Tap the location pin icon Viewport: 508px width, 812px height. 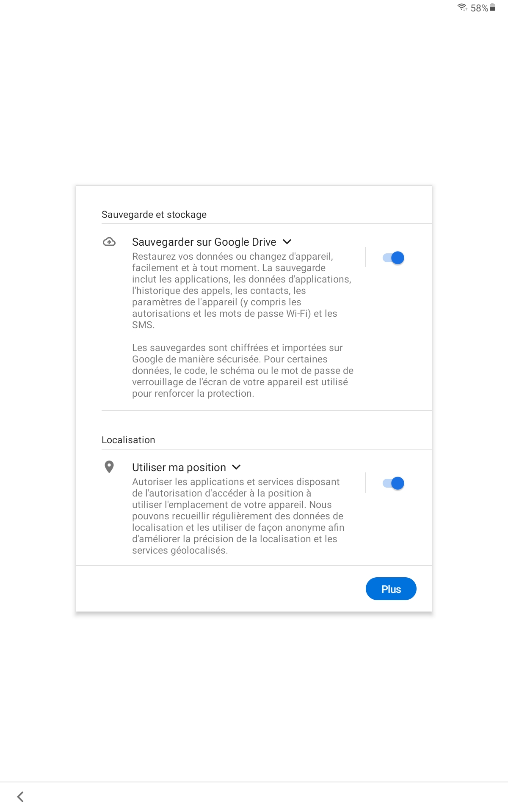[x=109, y=467]
